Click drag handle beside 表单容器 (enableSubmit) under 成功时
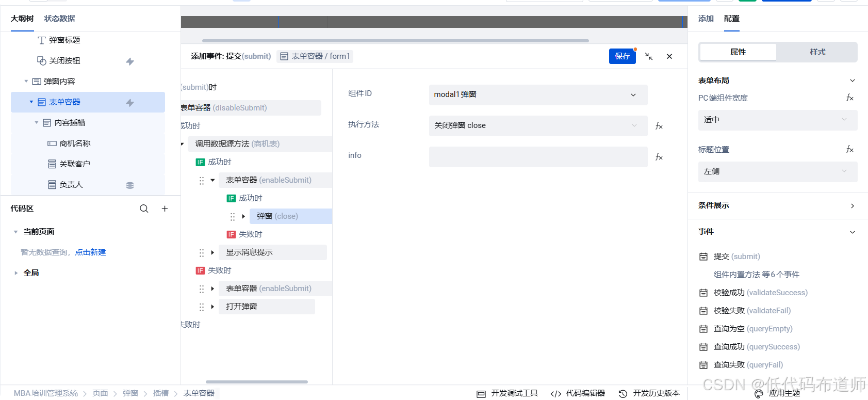 202,181
